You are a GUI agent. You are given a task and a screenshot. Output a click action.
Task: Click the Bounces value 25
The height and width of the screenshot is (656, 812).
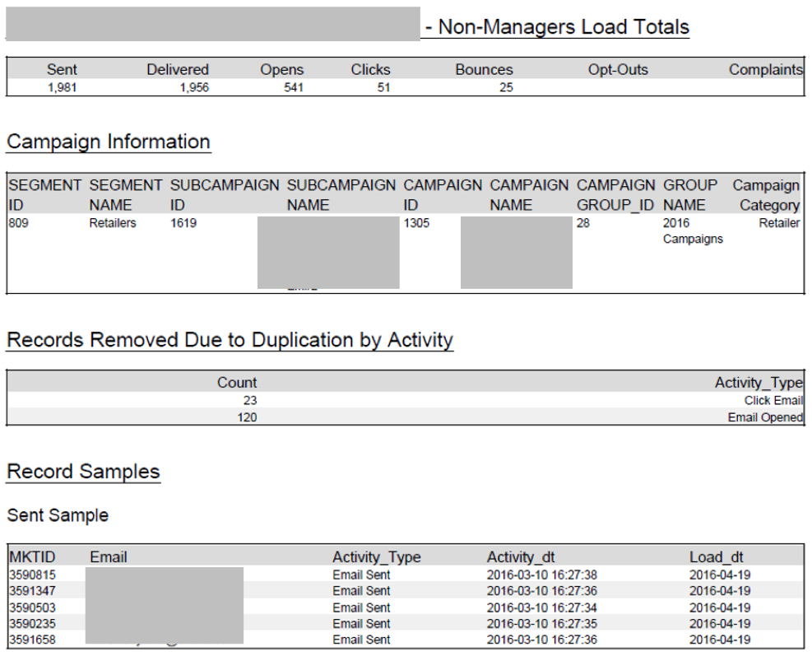coord(507,87)
